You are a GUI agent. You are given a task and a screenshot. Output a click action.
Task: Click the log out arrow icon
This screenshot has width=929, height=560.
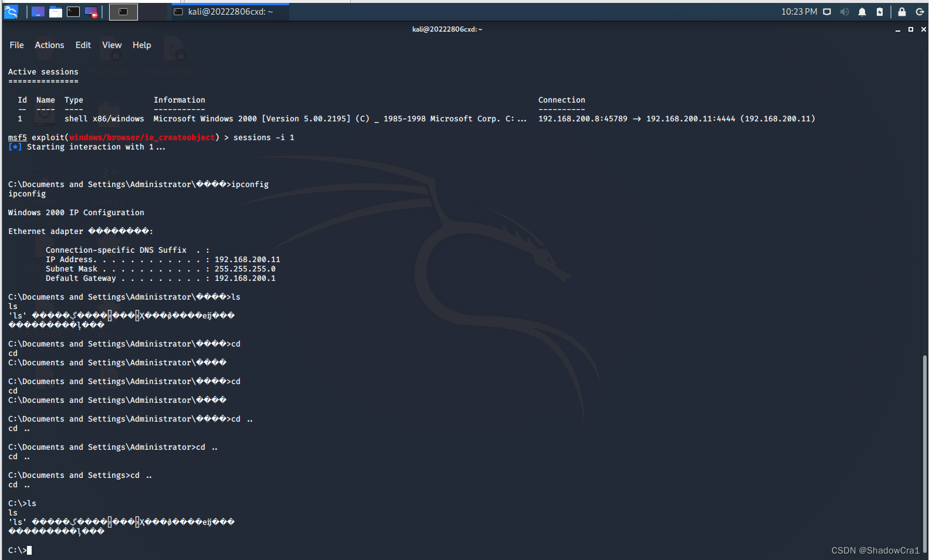pos(920,12)
